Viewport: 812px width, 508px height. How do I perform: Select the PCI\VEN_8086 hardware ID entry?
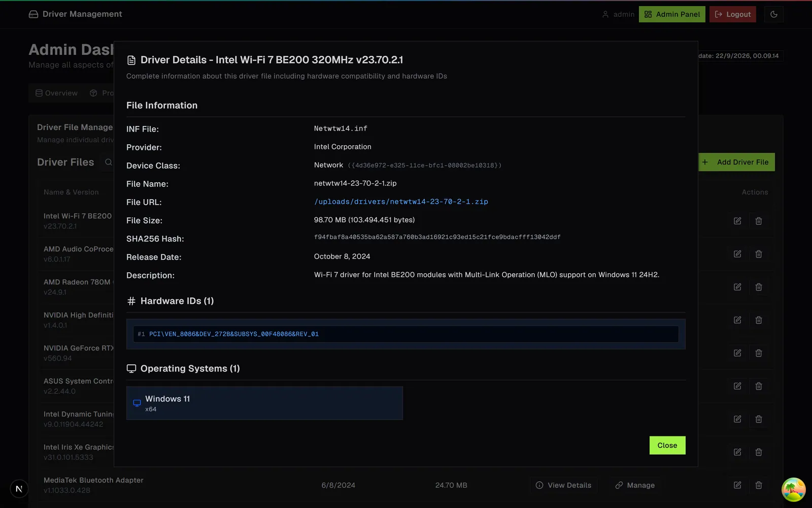[405, 334]
